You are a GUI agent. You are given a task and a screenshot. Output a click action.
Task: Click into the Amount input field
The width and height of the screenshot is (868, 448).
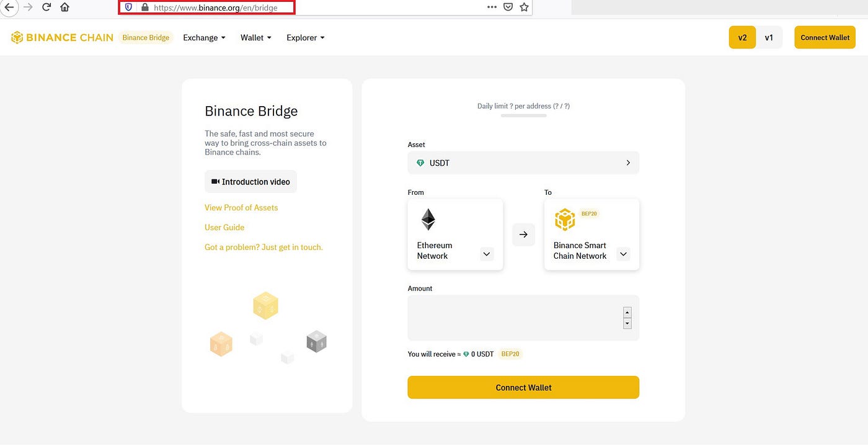[523, 318]
